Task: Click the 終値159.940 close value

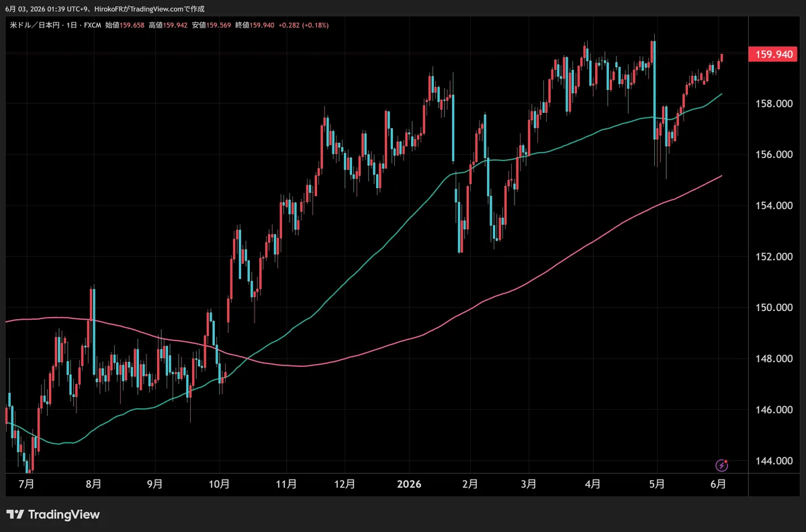Action: click(x=254, y=25)
